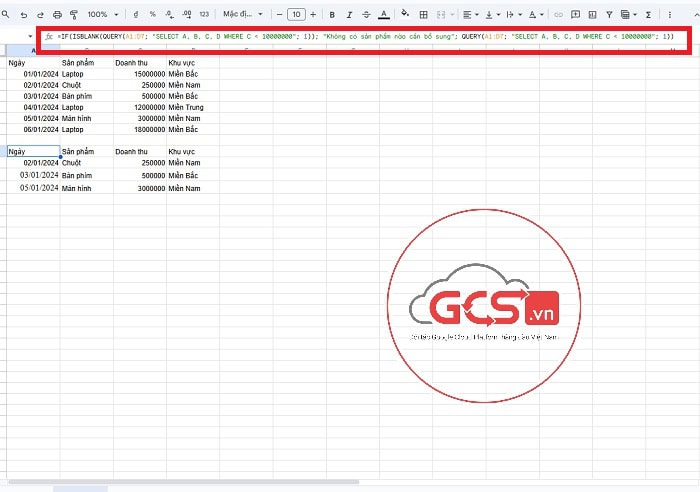Toggle the filter on the data
This screenshot has height=492, width=700.
[x=609, y=15]
